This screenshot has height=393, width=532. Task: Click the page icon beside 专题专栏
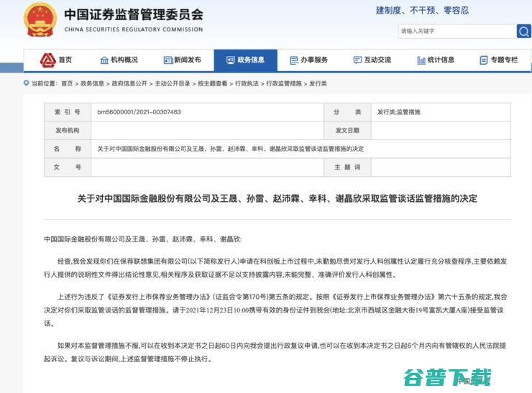484,60
